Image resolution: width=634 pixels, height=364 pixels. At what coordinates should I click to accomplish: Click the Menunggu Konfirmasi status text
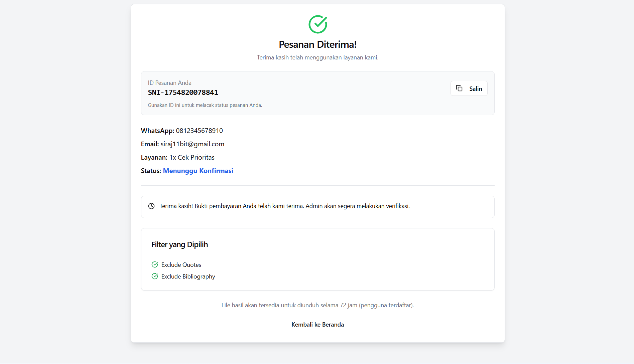tap(198, 171)
